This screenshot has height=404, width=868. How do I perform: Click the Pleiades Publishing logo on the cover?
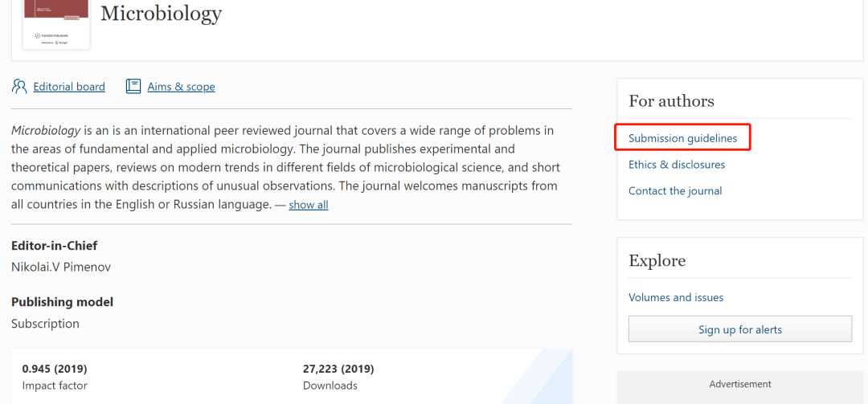tap(51, 35)
